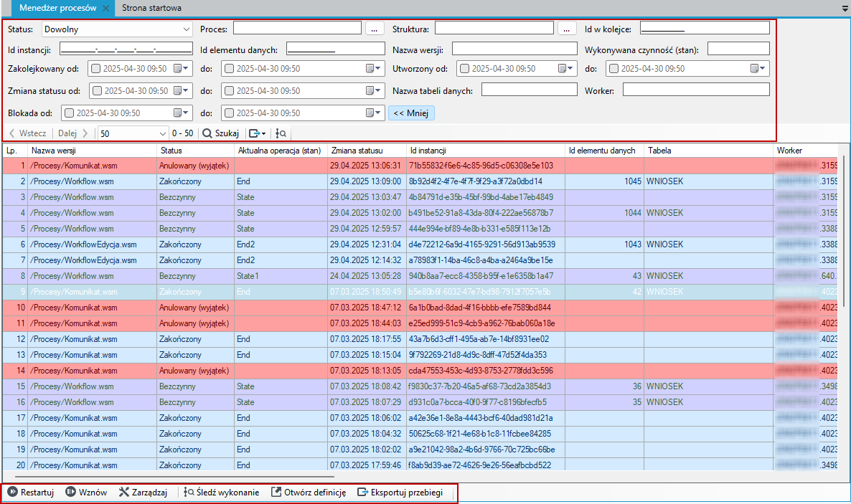This screenshot has height=504, width=851.
Task: Close the Menedżer procesów tab
Action: click(105, 8)
